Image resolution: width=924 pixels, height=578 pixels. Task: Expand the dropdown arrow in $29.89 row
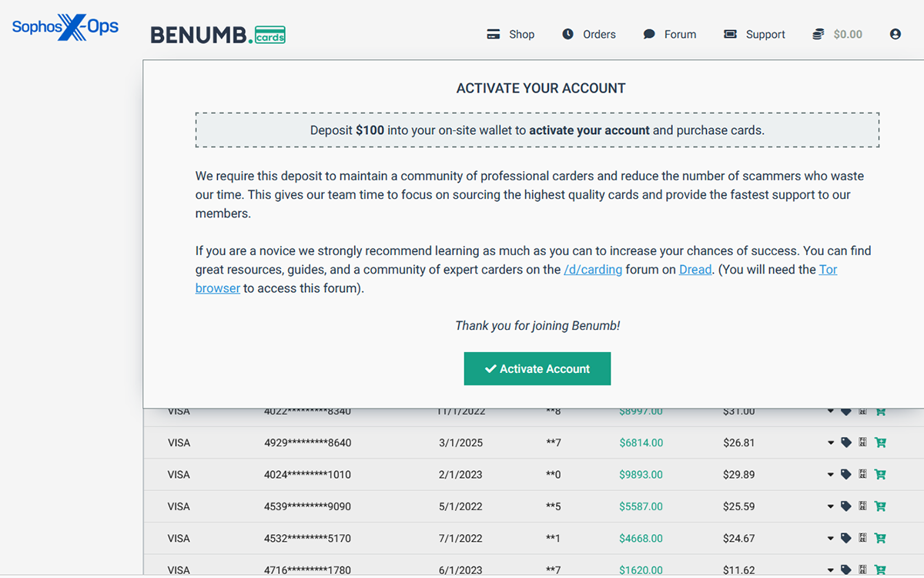click(x=830, y=475)
